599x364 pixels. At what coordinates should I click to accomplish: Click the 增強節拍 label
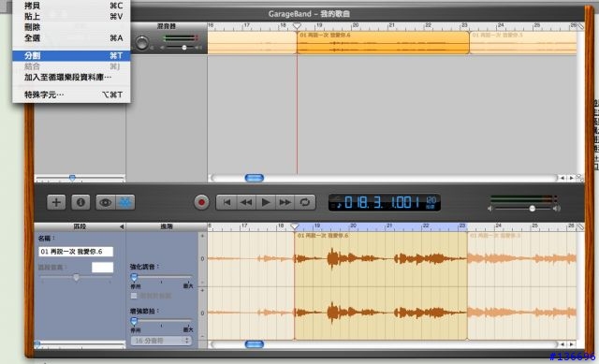point(144,311)
